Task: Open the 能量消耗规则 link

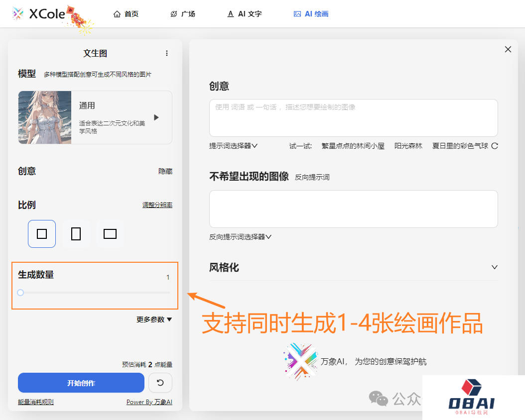Action: click(x=36, y=402)
